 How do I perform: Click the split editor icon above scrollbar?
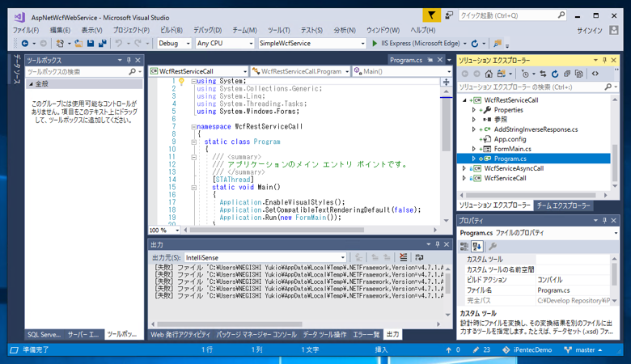[447, 82]
